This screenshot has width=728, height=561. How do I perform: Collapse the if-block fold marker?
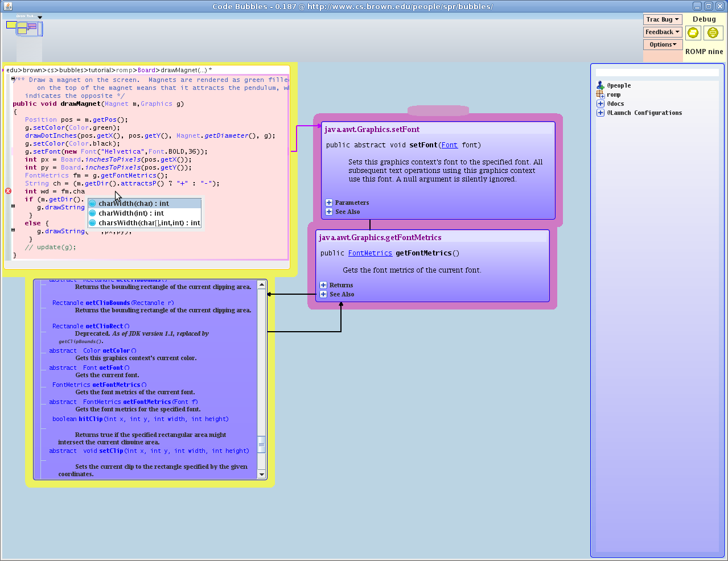(13, 206)
